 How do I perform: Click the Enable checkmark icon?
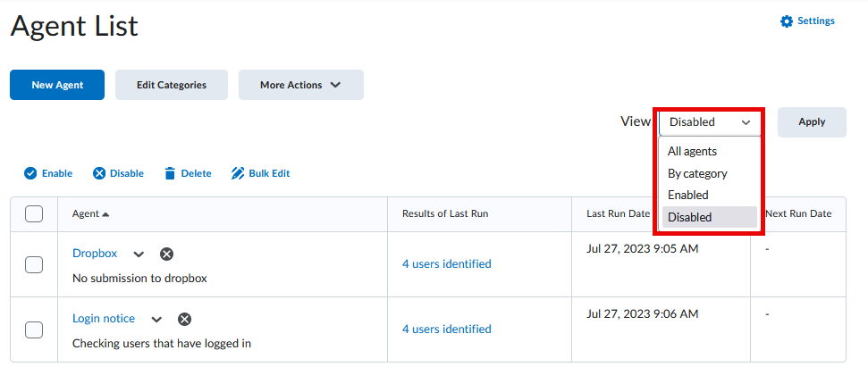click(x=30, y=173)
